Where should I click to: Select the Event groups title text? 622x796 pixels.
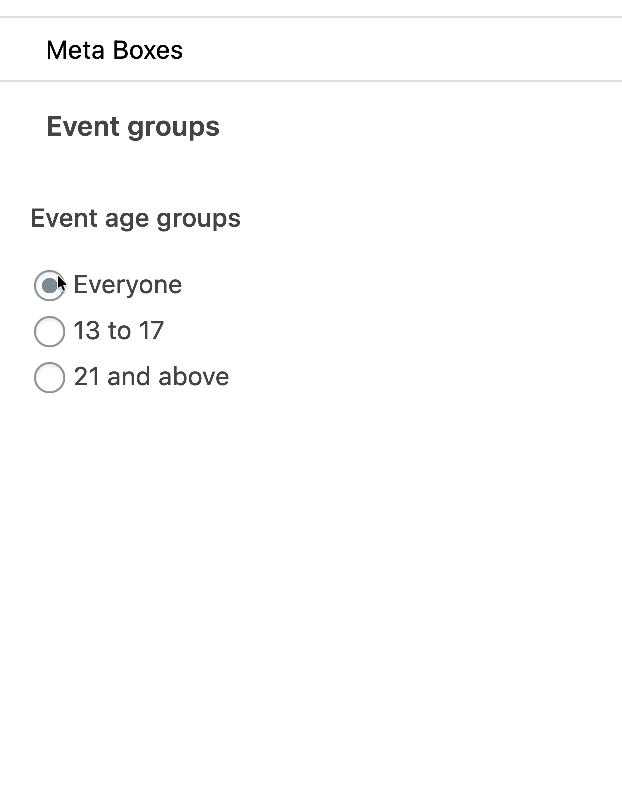[133, 127]
